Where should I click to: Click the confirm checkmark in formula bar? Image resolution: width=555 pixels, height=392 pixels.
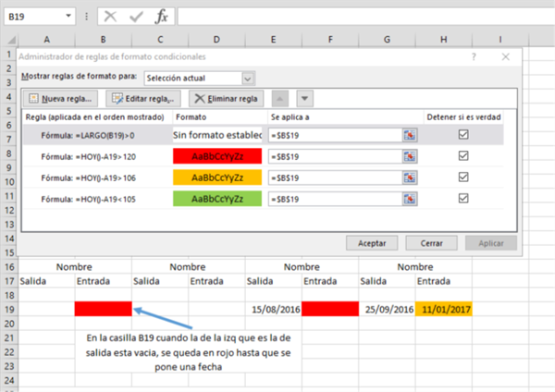(136, 17)
